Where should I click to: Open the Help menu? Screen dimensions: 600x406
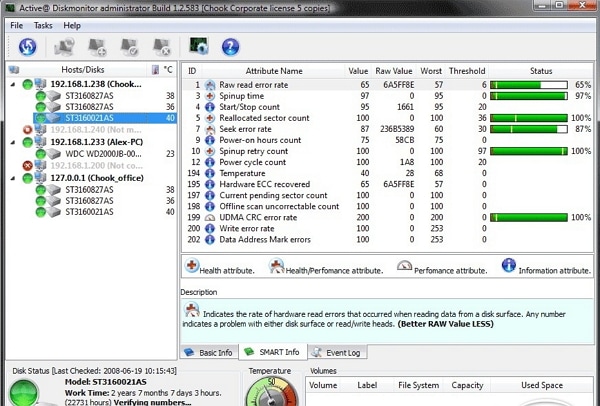72,26
